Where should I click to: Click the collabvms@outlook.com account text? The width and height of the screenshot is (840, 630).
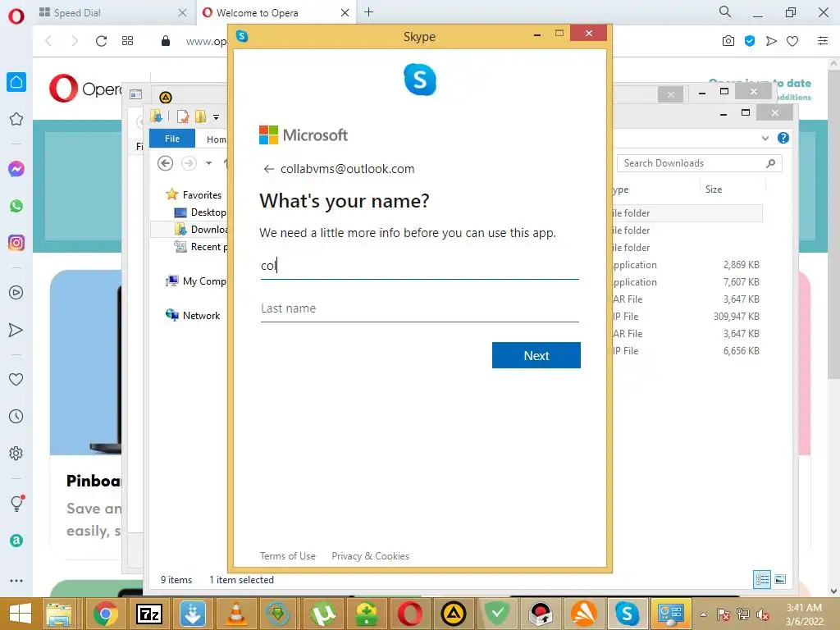click(347, 169)
